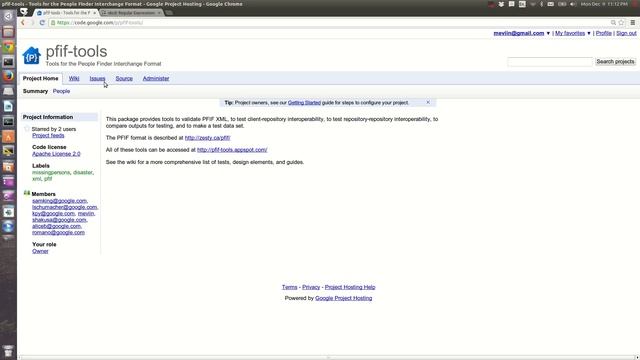Launch Firefox from the Ubuntu dock
The image size is (640, 360).
pyautogui.click(x=8, y=76)
